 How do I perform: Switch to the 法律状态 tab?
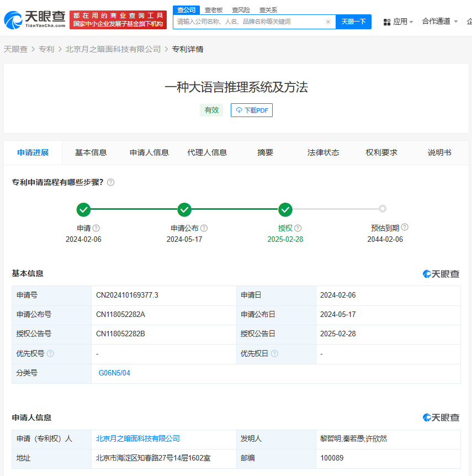(x=323, y=152)
